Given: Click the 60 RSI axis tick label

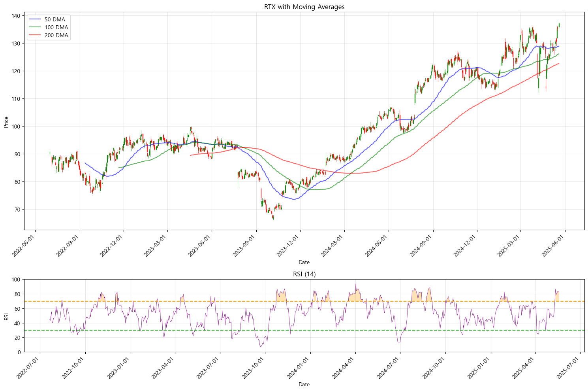Looking at the screenshot, I should point(18,309).
